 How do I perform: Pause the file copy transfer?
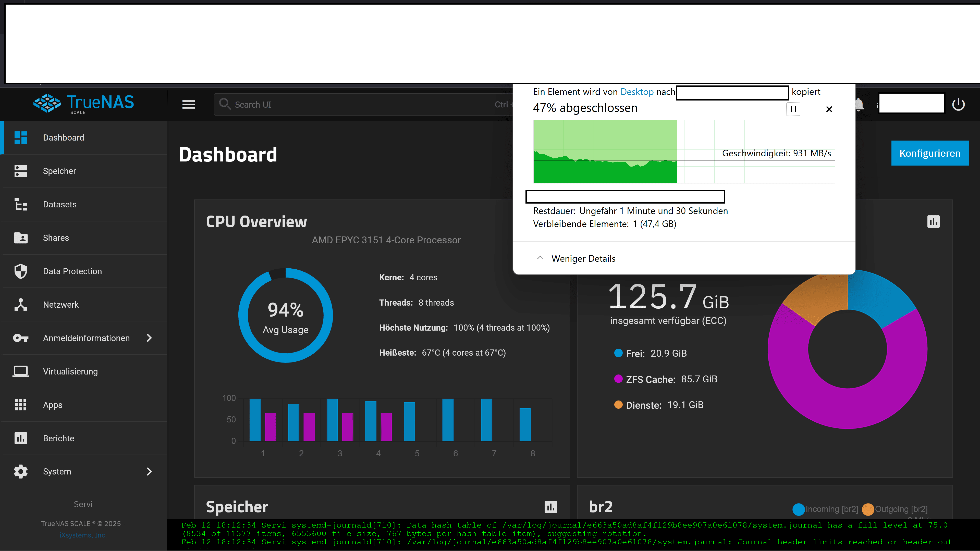(x=793, y=109)
